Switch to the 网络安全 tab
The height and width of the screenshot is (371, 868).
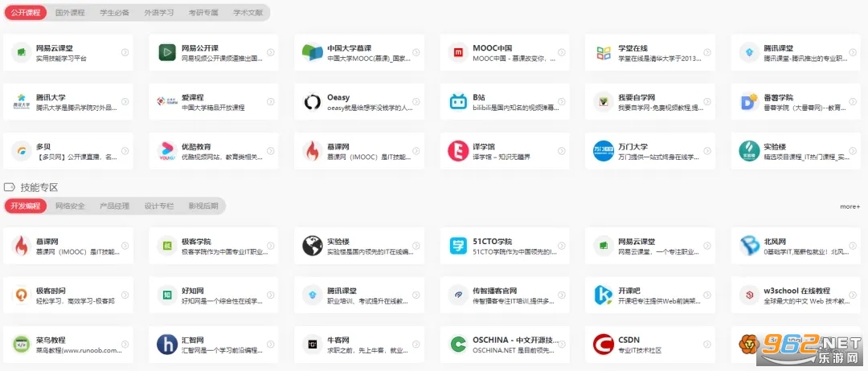click(70, 206)
